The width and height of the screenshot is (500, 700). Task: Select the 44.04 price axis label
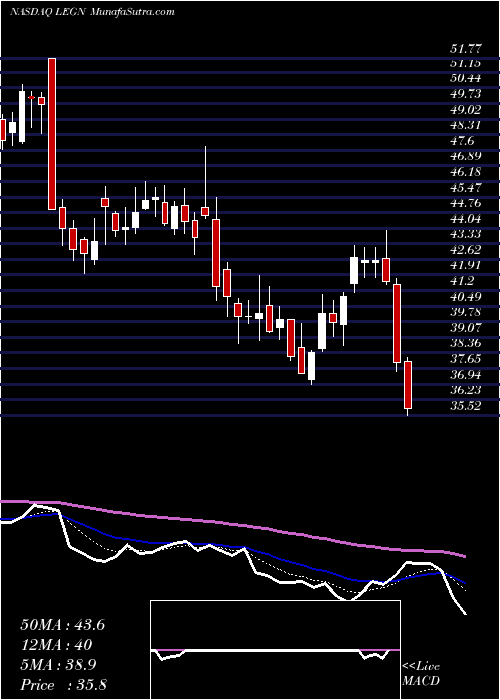coord(464,219)
